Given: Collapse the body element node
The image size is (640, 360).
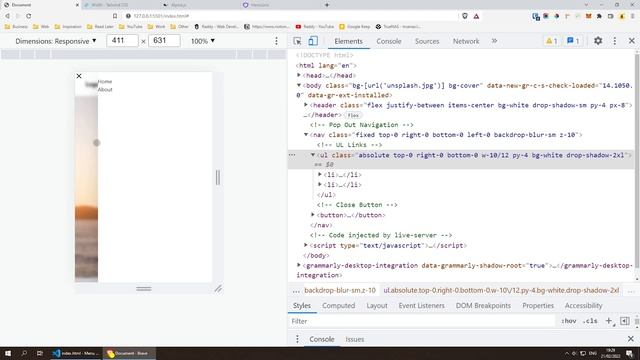Looking at the screenshot, I should pos(299,85).
